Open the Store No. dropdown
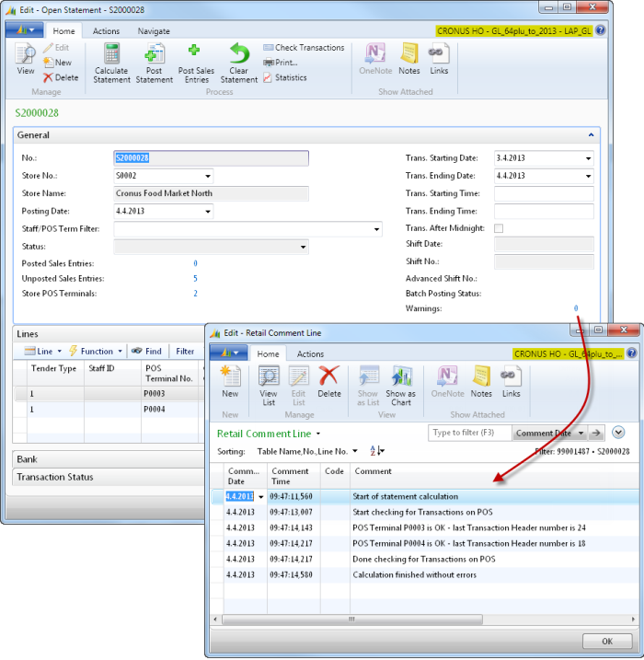 pyautogui.click(x=207, y=176)
